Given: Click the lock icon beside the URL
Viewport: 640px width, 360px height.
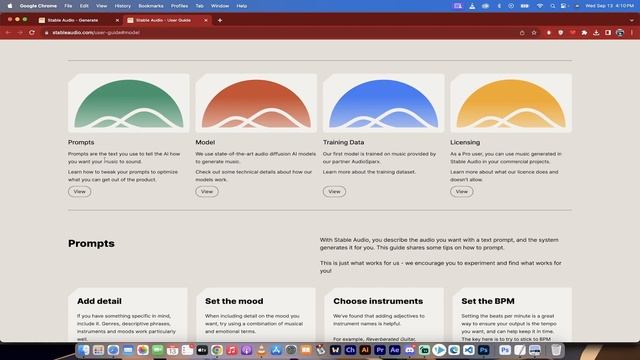Looking at the screenshot, I should coord(47,33).
